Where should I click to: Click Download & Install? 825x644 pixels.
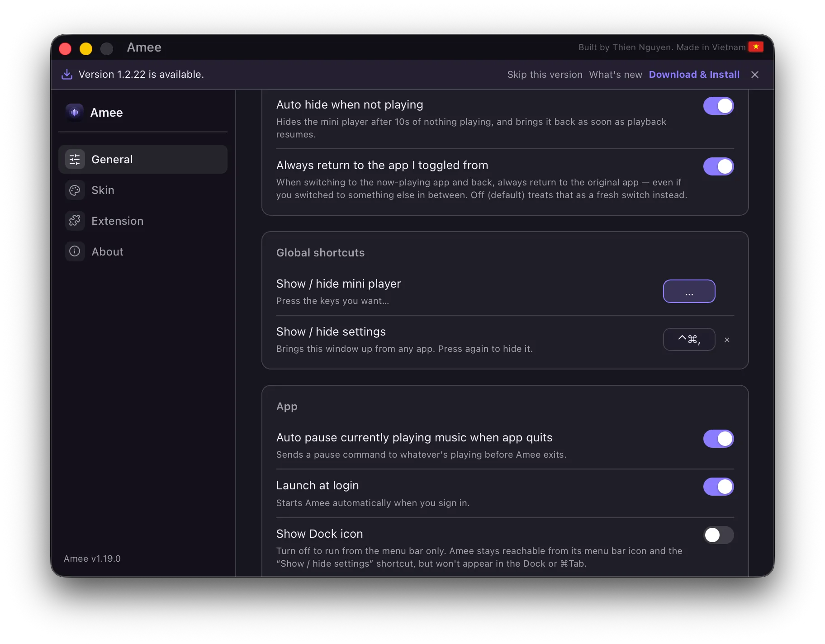[x=694, y=75]
